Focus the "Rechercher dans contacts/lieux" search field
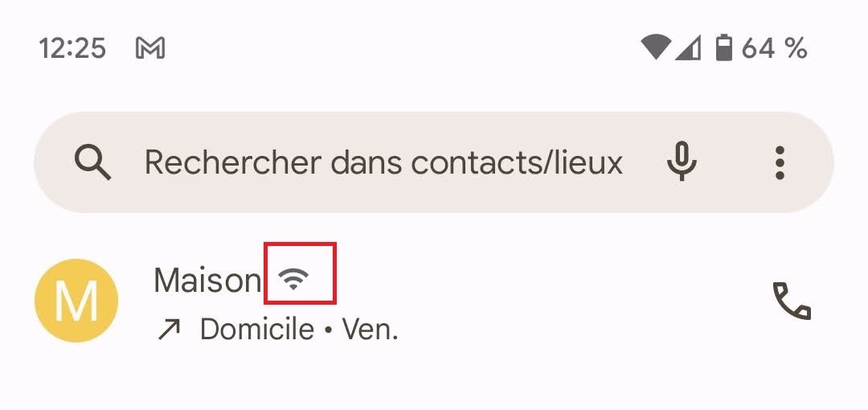The width and height of the screenshot is (868, 410). click(x=383, y=163)
